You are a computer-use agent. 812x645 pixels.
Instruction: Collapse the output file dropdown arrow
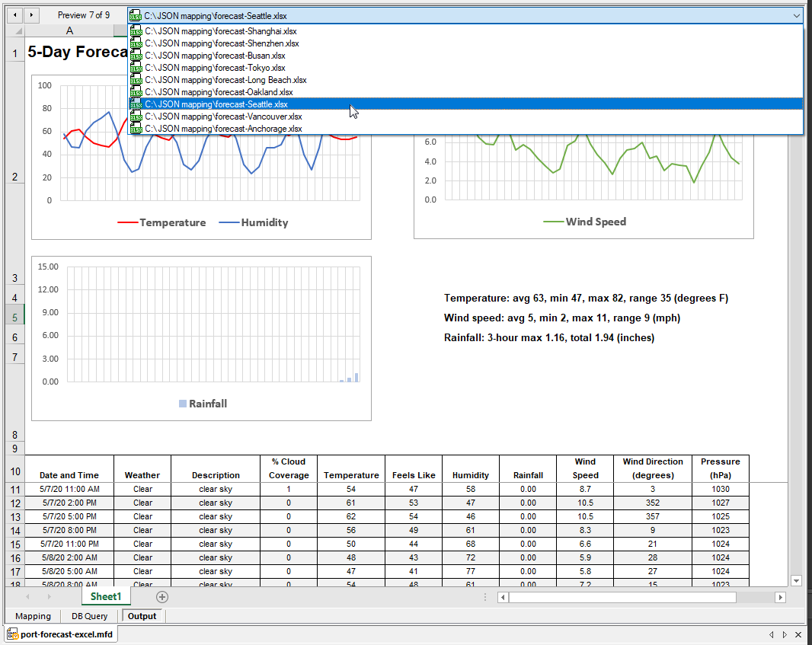pyautogui.click(x=797, y=15)
